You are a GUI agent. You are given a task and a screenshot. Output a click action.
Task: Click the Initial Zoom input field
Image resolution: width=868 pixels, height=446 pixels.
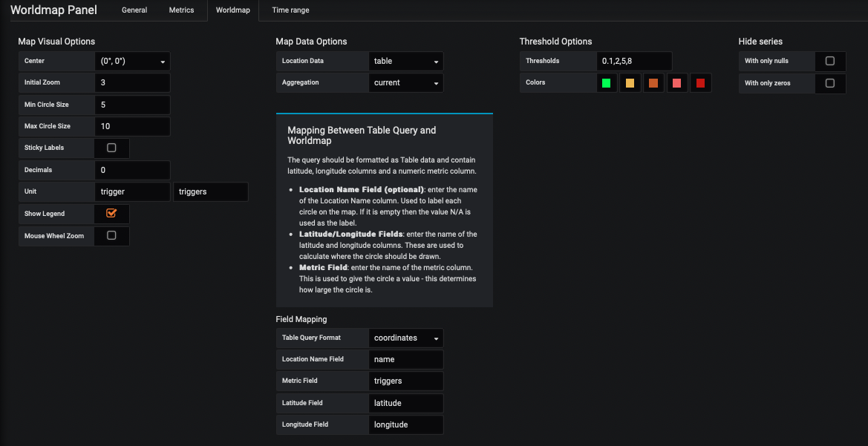coord(132,82)
